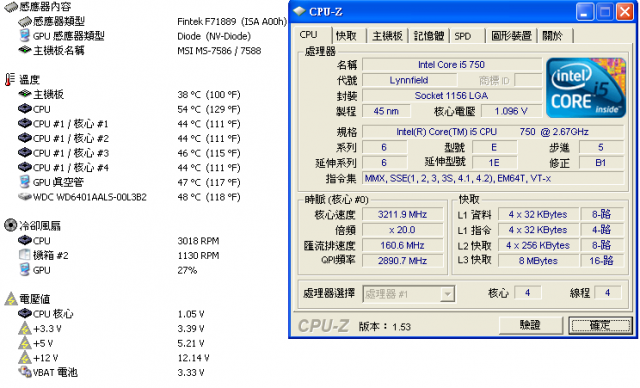Image resolution: width=640 pixels, height=388 pixels.
Task: Click the CPU #1 core #3 icon
Action: click(25, 153)
